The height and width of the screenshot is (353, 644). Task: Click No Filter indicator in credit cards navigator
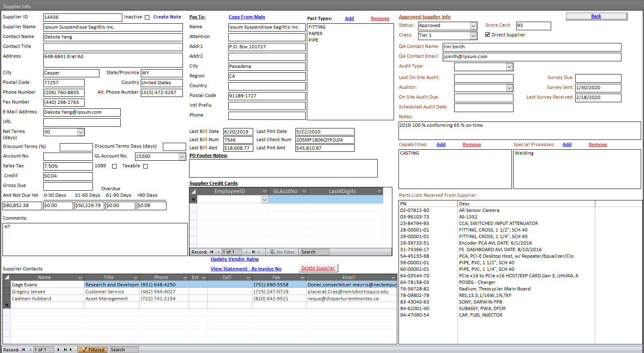coord(282,252)
